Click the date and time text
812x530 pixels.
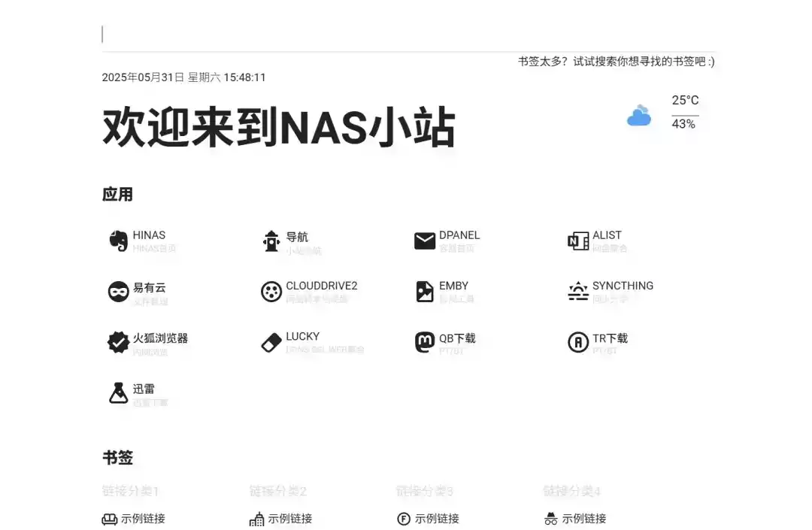pos(184,77)
